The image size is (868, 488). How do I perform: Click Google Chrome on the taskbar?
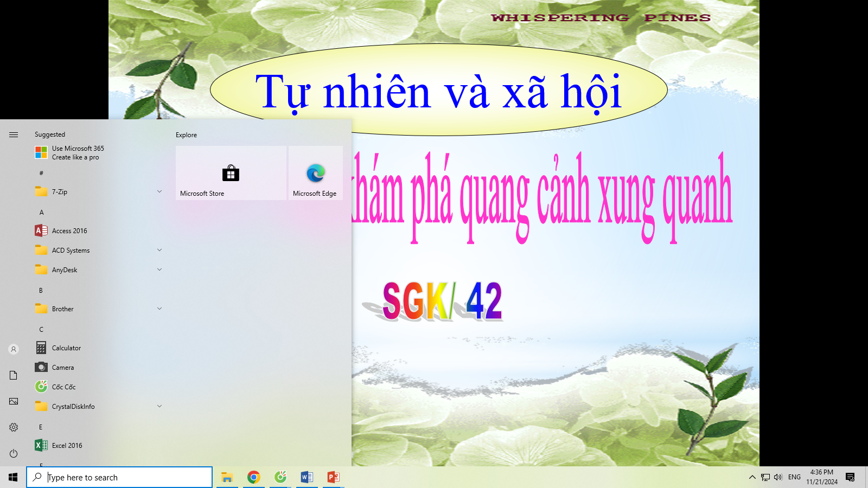pyautogui.click(x=253, y=477)
